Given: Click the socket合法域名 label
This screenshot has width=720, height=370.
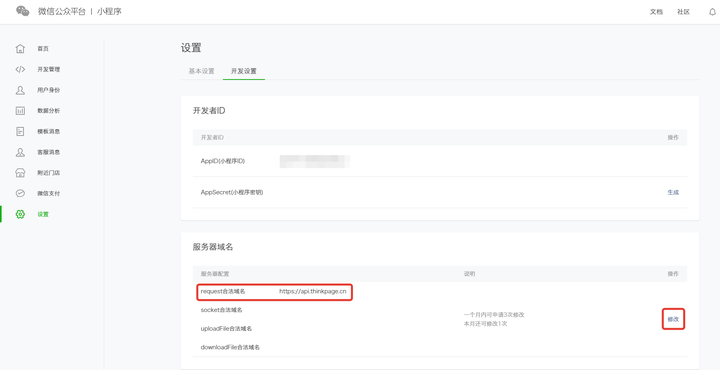Looking at the screenshot, I should click(x=221, y=310).
